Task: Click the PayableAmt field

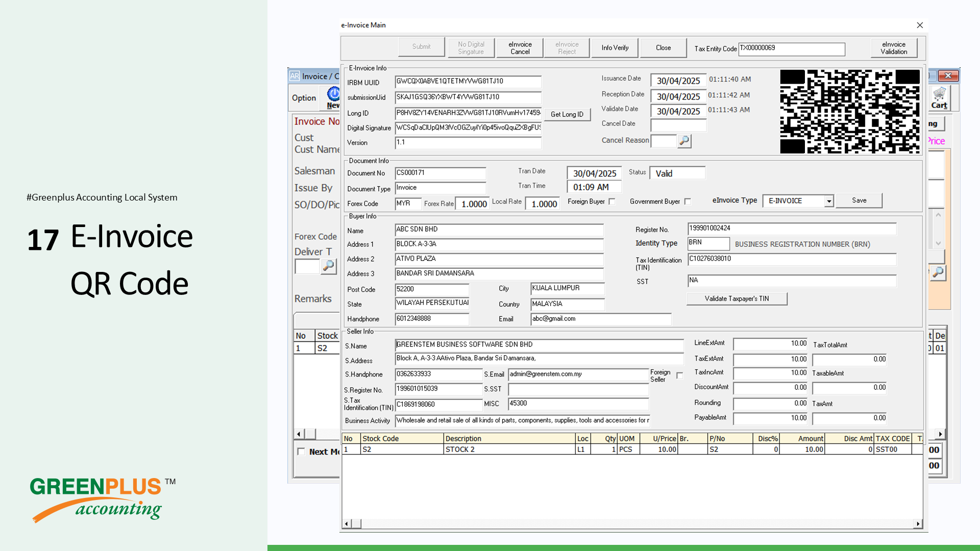Action: click(770, 418)
